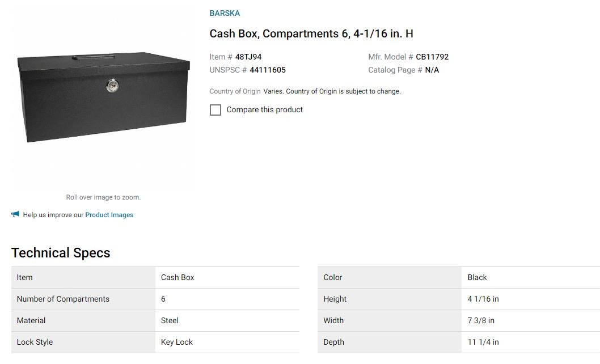This screenshot has width=600, height=364.
Task: Click the Technical Specs heading
Action: [61, 253]
